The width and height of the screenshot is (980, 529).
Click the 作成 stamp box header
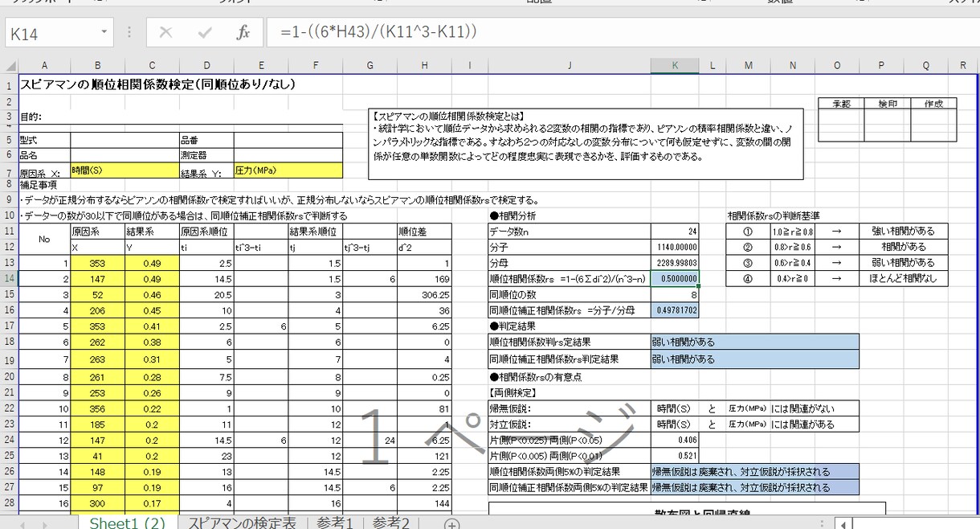point(933,103)
